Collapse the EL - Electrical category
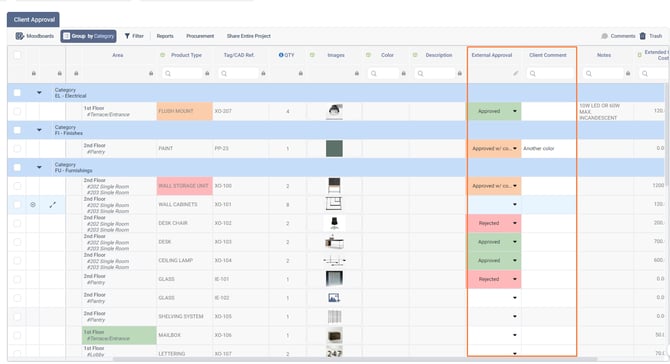670x364 pixels. coord(39,93)
